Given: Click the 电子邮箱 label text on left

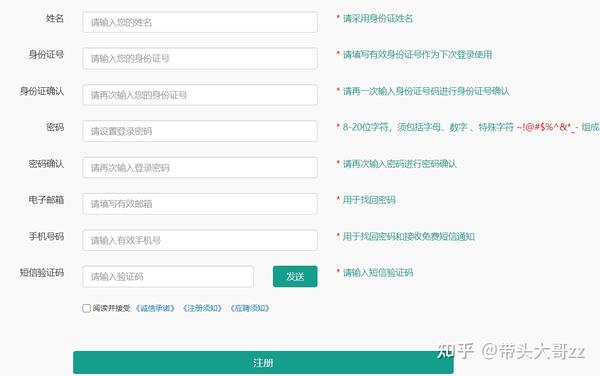Looking at the screenshot, I should [x=46, y=200].
